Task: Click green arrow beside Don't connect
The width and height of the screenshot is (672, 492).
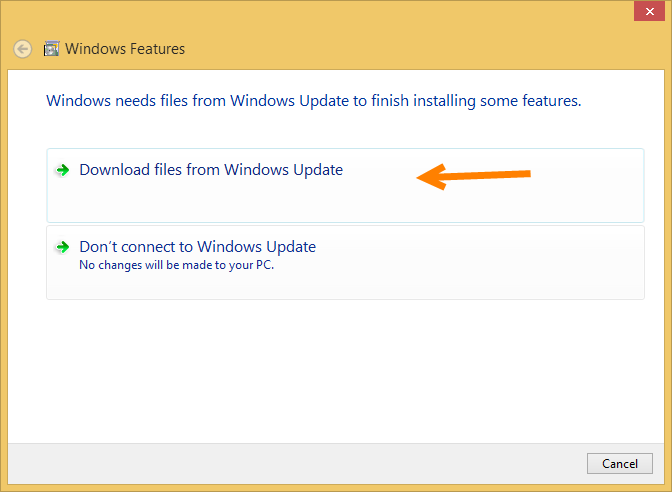Action: pyautogui.click(x=62, y=246)
